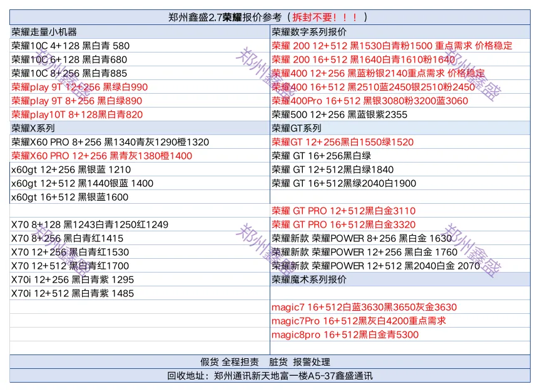Click the footer 假货 全程担责 脏货 报警处理
Viewport: 540px width, 392px height.
tap(270, 362)
